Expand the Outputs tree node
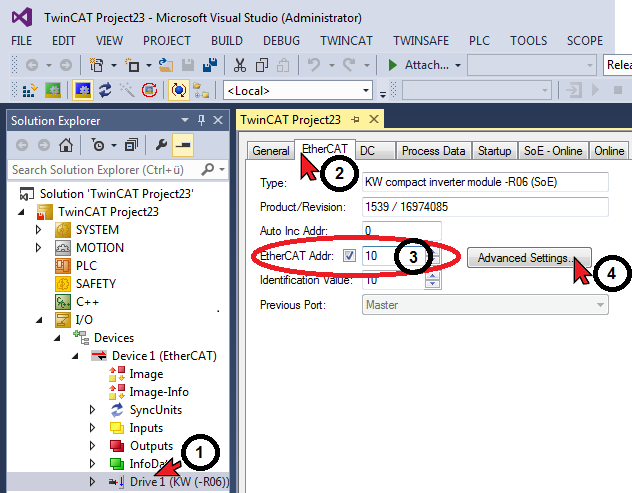 92,446
